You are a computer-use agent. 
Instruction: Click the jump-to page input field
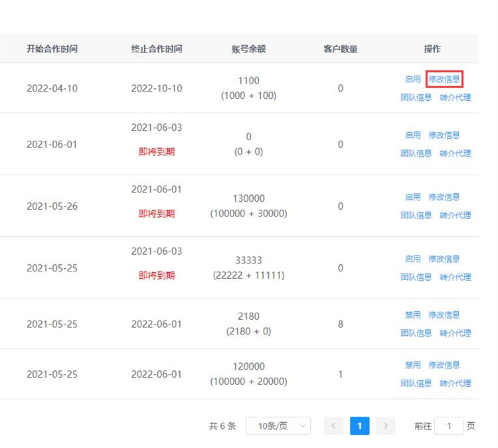coord(450,426)
